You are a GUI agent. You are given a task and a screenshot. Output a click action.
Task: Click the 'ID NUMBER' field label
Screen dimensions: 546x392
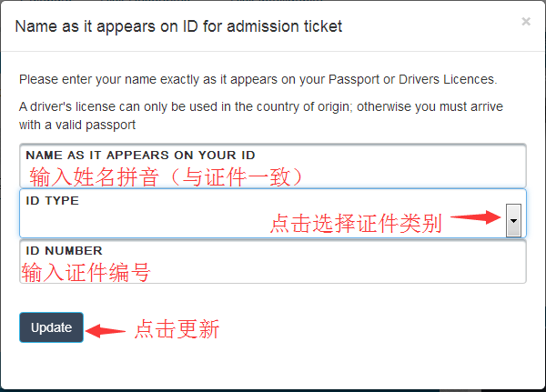(x=64, y=250)
